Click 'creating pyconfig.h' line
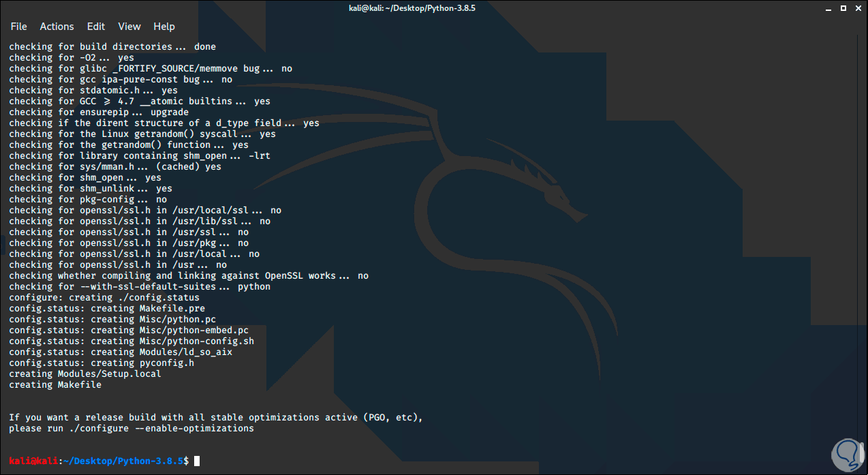 click(x=102, y=363)
